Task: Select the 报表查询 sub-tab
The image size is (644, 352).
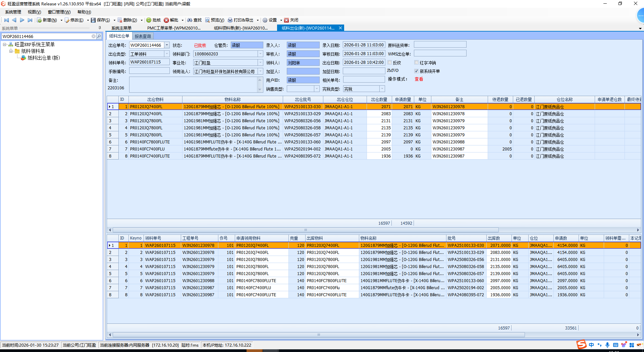Action: tap(143, 36)
